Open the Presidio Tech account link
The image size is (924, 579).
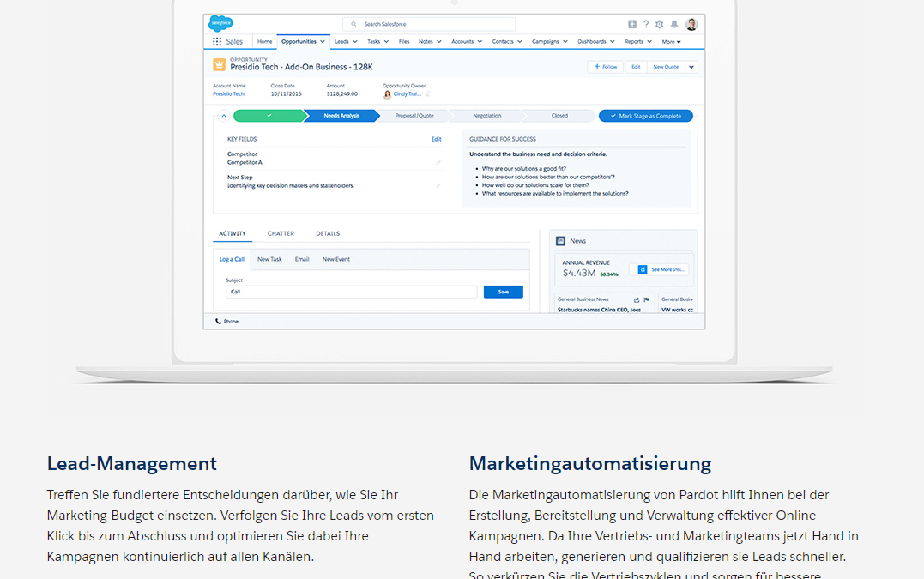point(229,94)
